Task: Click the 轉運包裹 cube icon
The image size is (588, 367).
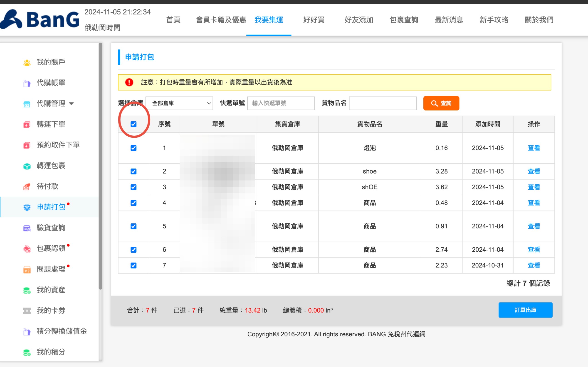Action: click(27, 166)
